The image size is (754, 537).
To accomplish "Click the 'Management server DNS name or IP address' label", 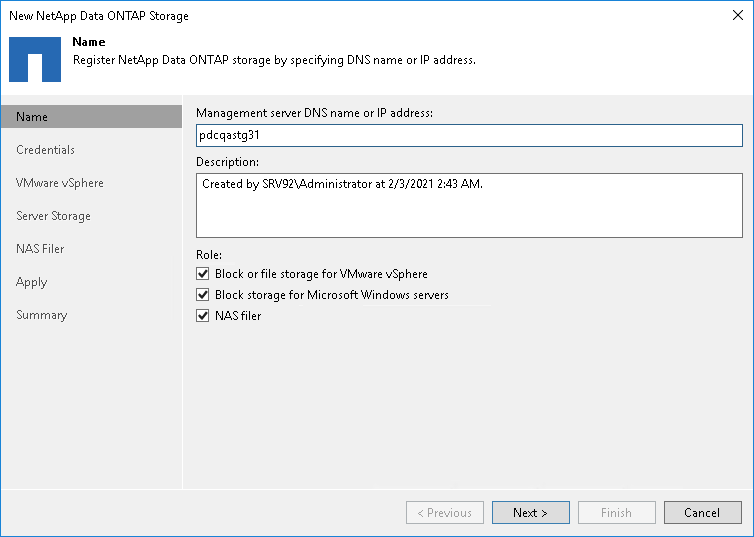I will (x=314, y=113).
